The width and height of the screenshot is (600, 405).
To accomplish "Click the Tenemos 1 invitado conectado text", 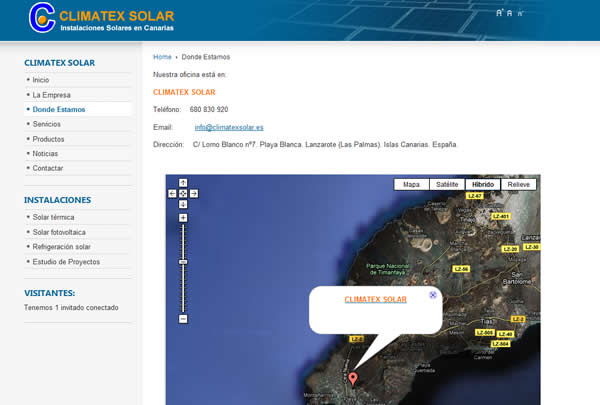I will [71, 308].
